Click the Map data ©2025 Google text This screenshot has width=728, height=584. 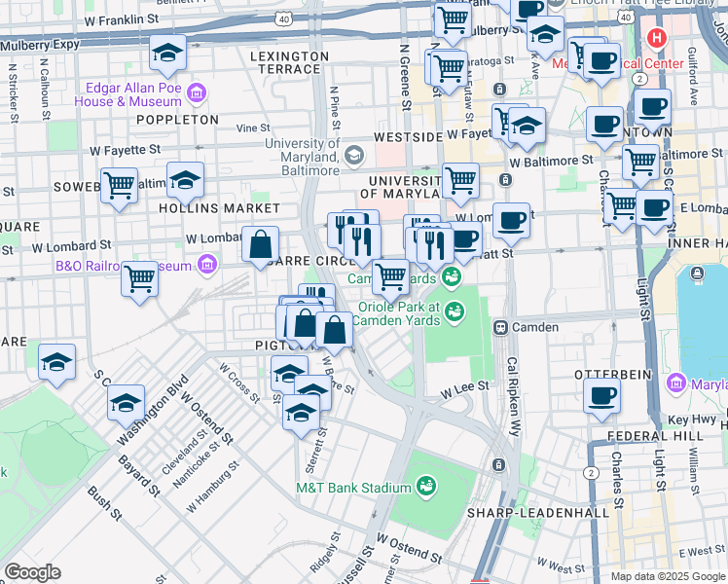(668, 576)
